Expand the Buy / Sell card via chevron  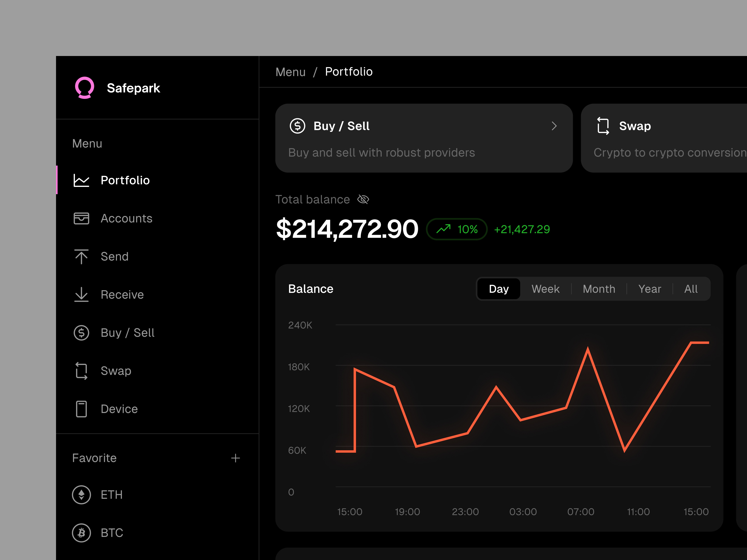point(554,126)
